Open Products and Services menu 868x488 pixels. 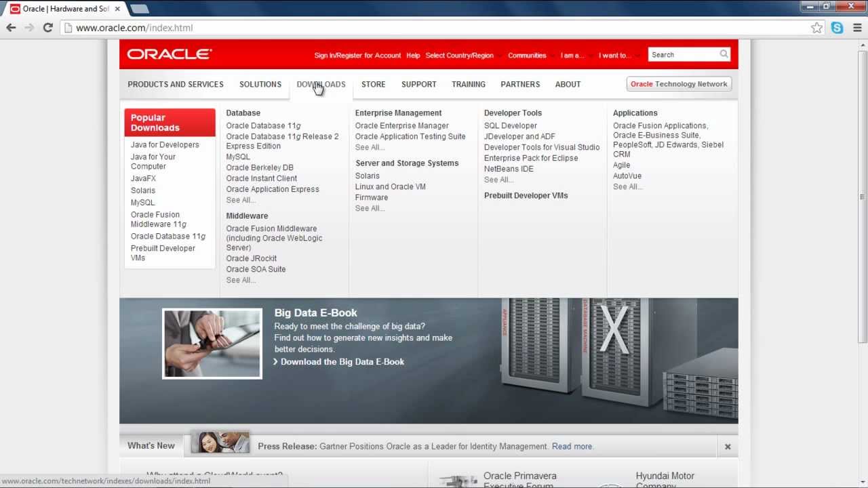tap(176, 84)
